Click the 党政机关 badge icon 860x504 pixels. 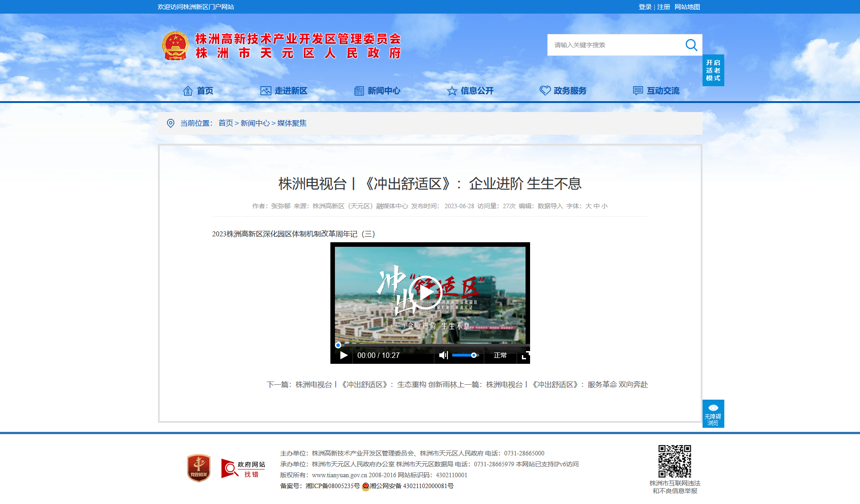199,468
